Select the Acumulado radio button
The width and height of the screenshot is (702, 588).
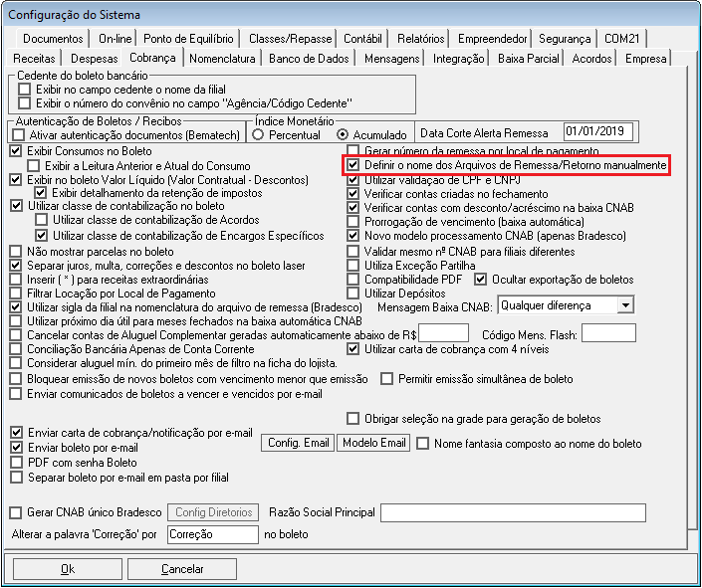343,134
